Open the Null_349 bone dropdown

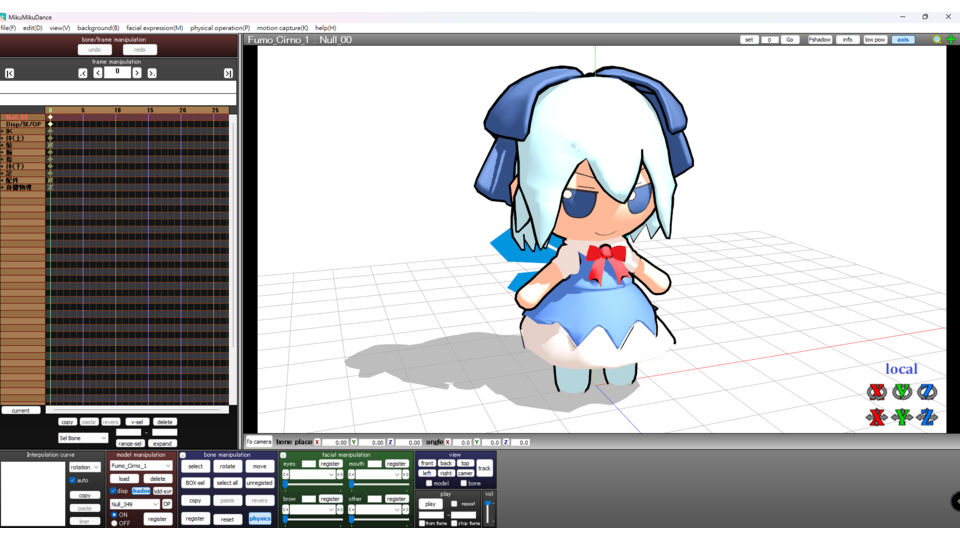click(x=135, y=504)
